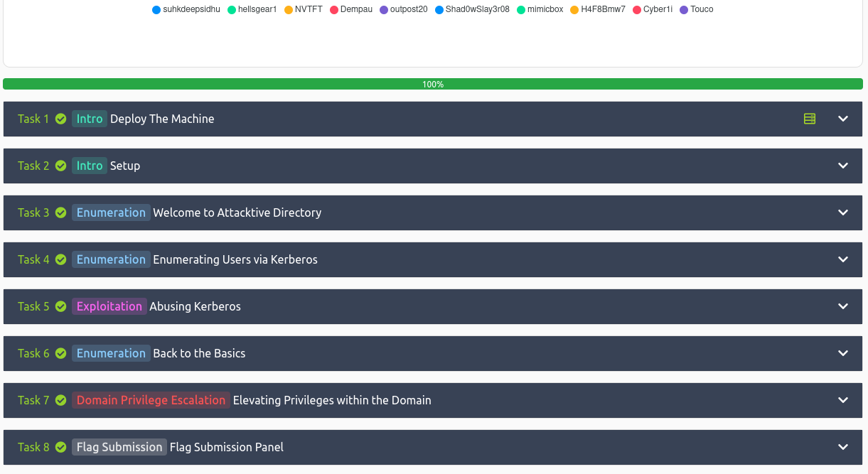
Task: Click the Shad0wSlay3r08 legend color dot
Action: (x=439, y=10)
